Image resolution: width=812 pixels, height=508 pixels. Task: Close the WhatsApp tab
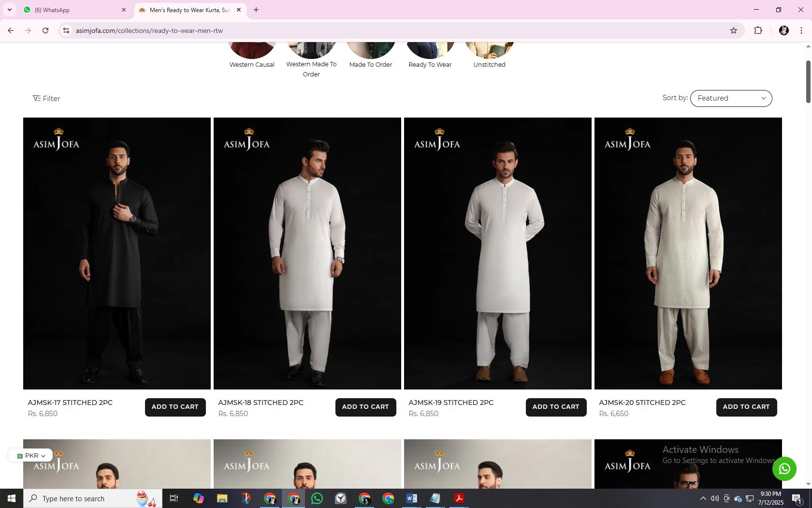tap(123, 10)
